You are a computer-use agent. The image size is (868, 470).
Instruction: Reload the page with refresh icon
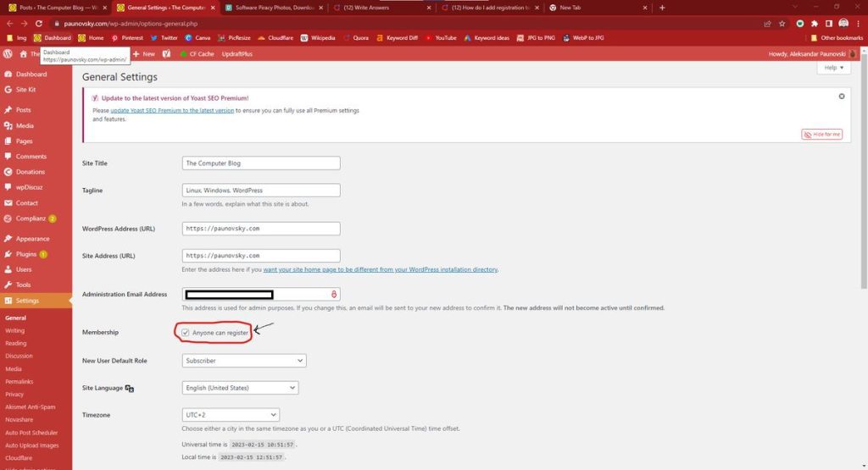pos(39,24)
